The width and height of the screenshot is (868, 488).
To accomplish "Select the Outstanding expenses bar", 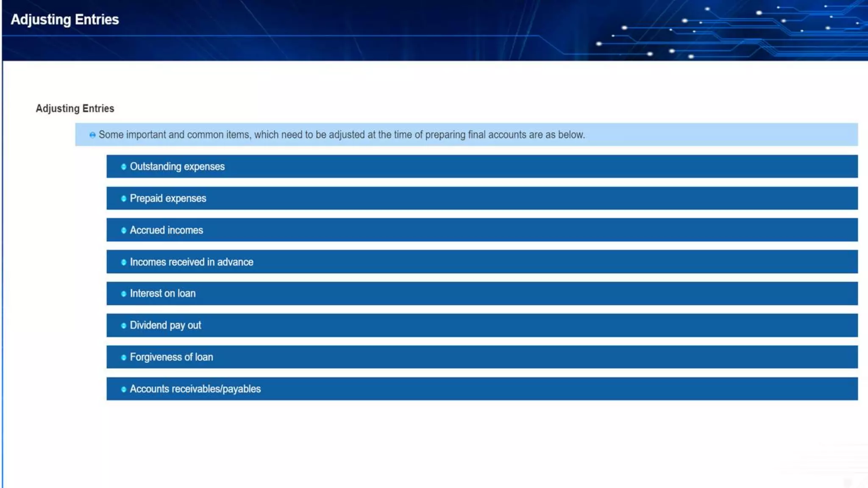I will (481, 166).
